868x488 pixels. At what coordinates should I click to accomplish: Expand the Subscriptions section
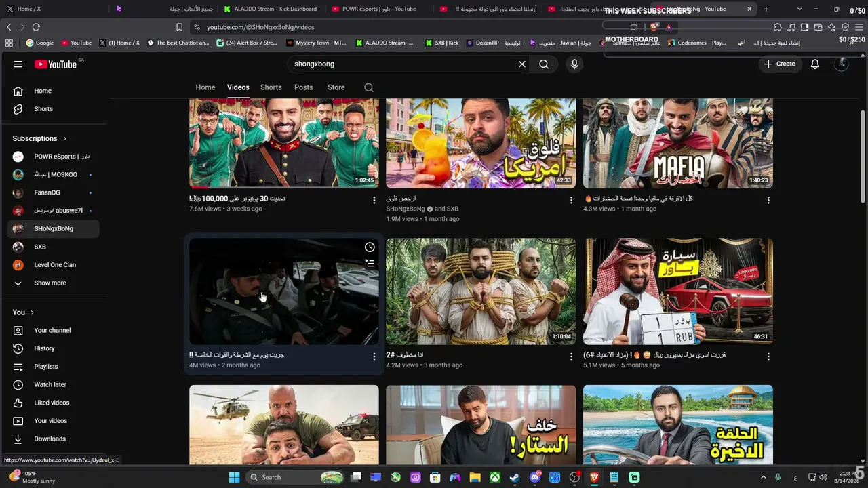coord(39,138)
